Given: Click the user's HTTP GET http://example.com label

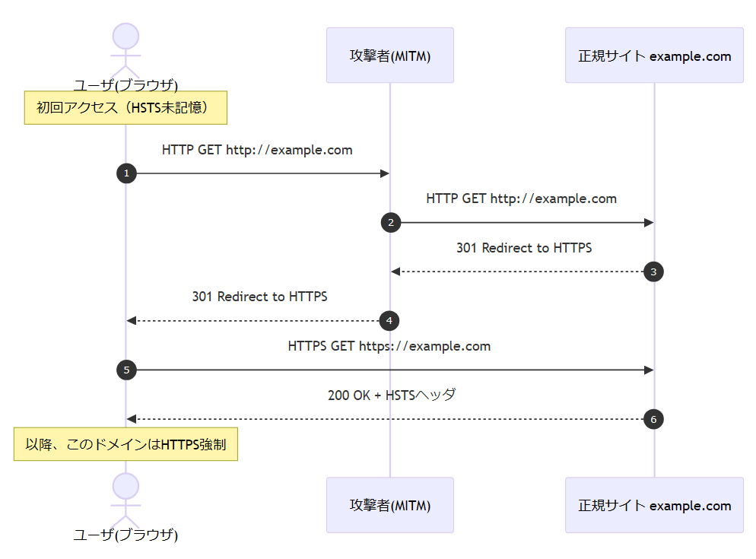Looking at the screenshot, I should pyautogui.click(x=257, y=150).
